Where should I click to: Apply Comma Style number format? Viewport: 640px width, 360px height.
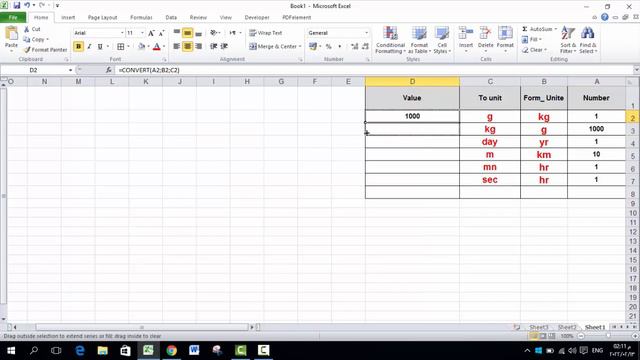click(x=339, y=47)
